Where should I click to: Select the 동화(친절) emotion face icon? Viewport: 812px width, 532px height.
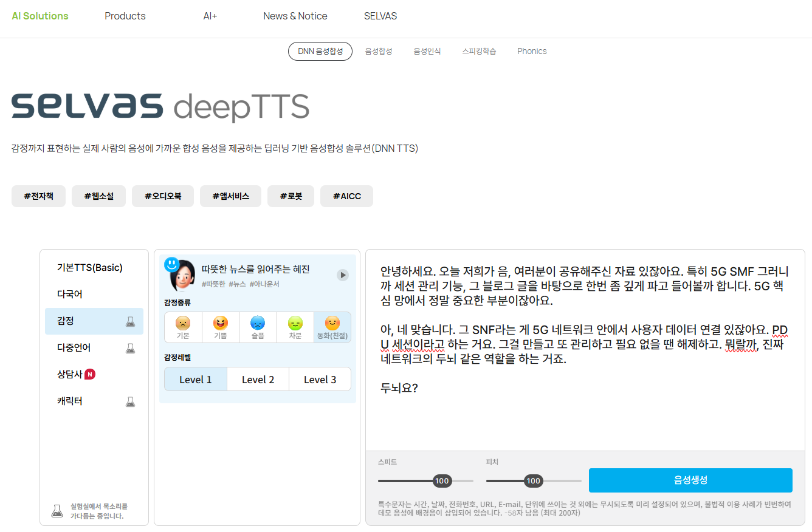332,323
